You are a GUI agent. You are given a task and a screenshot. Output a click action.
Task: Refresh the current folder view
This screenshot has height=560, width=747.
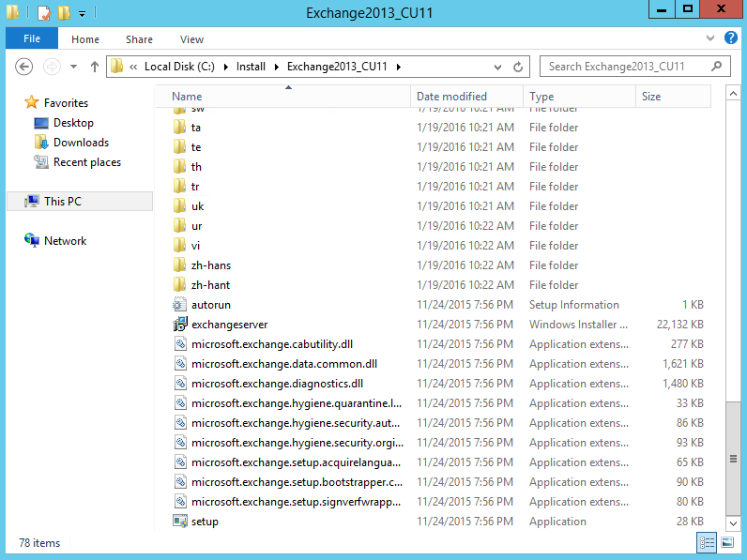(x=518, y=68)
